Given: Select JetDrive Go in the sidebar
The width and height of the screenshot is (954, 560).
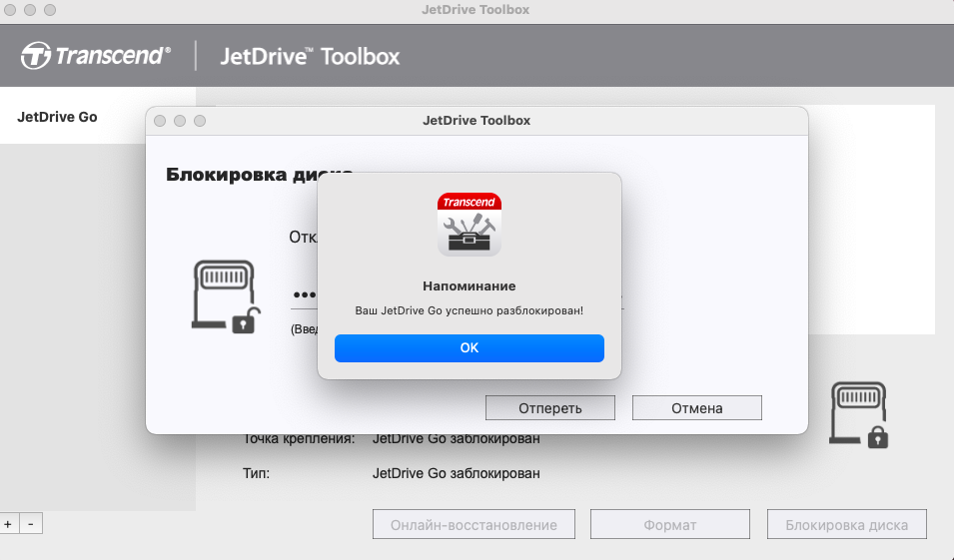Looking at the screenshot, I should pyautogui.click(x=57, y=117).
